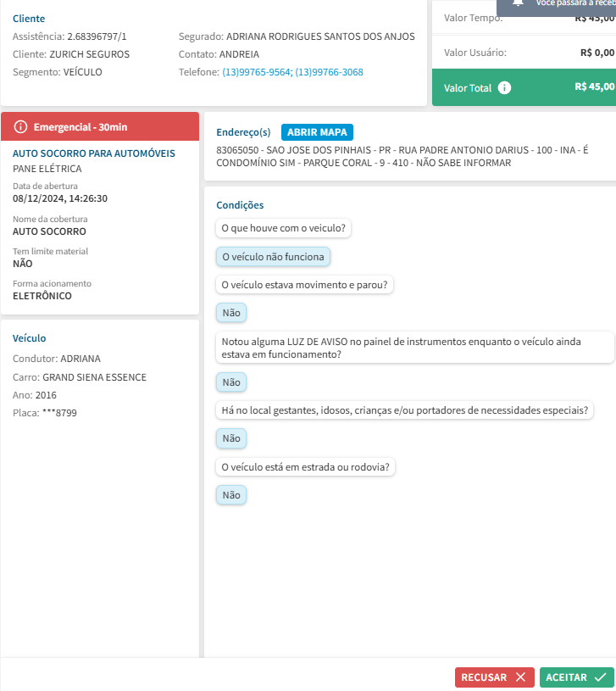
Task: Click the Condições section heading
Action: 240,205
